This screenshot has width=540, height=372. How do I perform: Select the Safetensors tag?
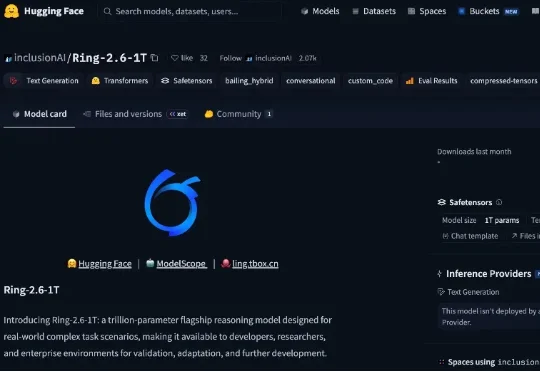click(187, 81)
